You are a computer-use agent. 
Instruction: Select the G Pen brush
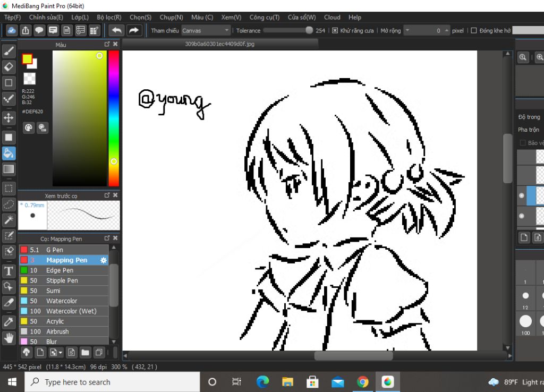click(64, 250)
